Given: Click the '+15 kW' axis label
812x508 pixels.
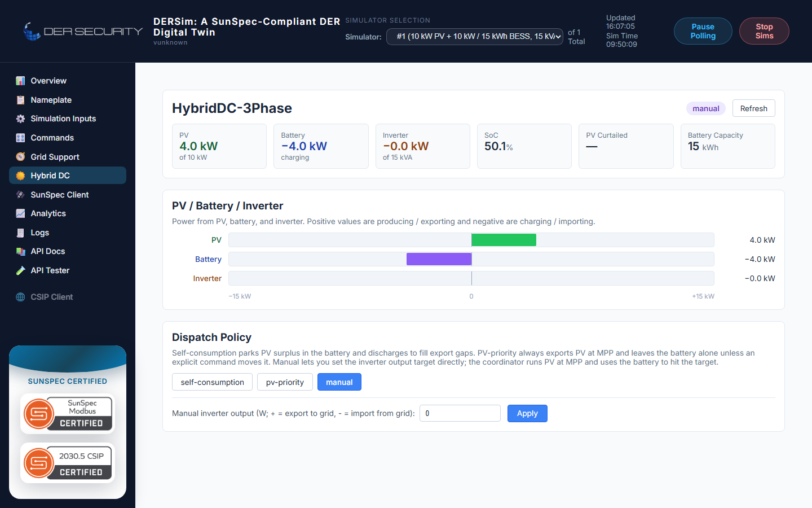Looking at the screenshot, I should point(703,296).
